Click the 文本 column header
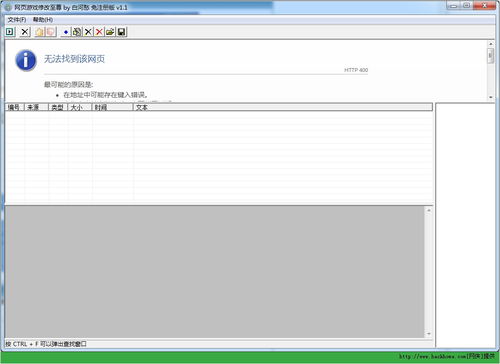The image size is (500, 364). coord(283,107)
